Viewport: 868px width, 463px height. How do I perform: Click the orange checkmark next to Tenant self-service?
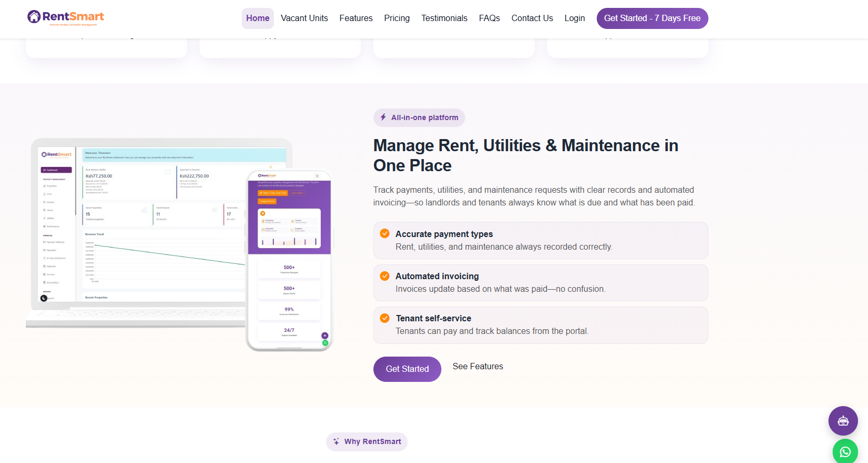pos(385,318)
